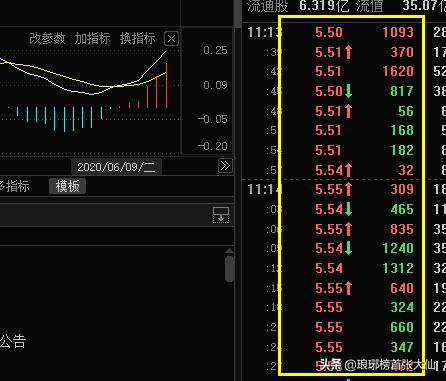Click 加指标 to add an indicator
446x381 pixels.
pyautogui.click(x=92, y=38)
